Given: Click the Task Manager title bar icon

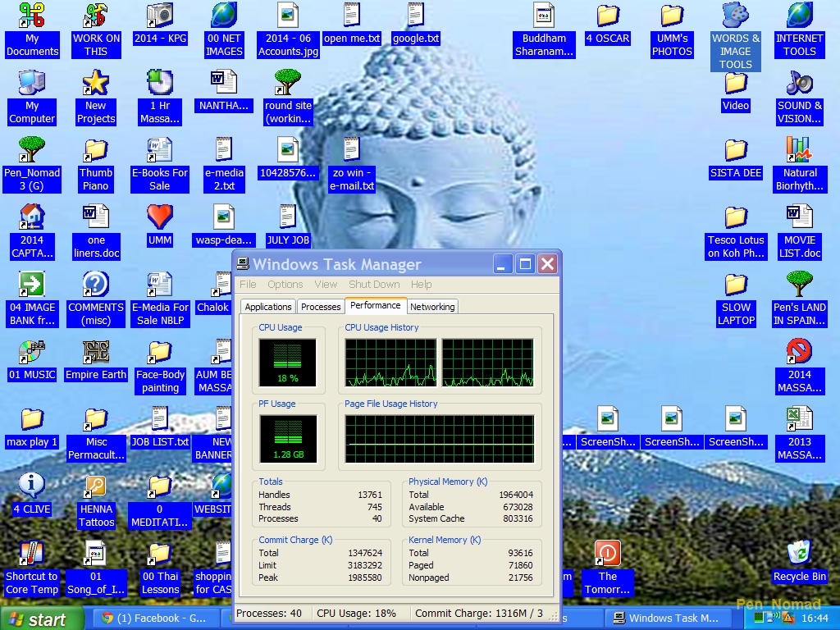Looking at the screenshot, I should 243,263.
